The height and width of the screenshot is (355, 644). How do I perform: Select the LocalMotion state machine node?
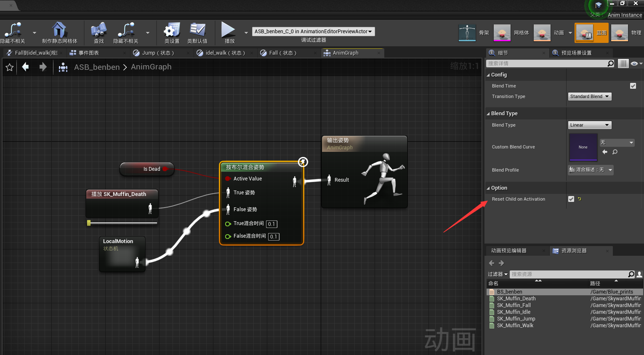pos(122,254)
